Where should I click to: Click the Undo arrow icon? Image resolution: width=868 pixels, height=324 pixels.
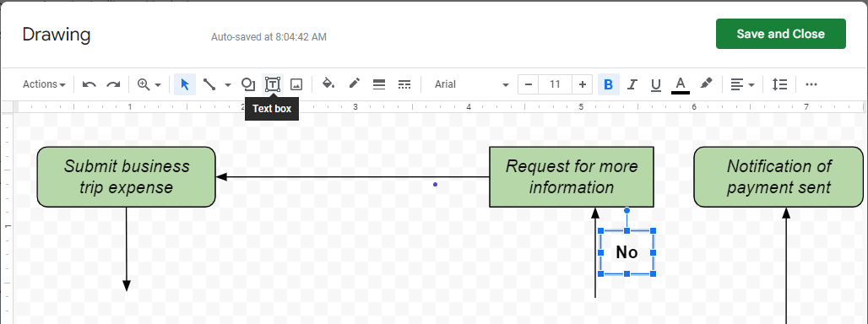tap(90, 84)
